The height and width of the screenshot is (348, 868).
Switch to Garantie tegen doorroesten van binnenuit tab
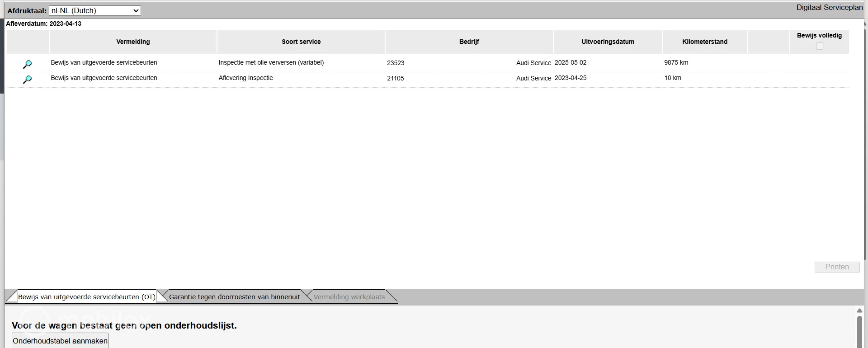coord(234,297)
